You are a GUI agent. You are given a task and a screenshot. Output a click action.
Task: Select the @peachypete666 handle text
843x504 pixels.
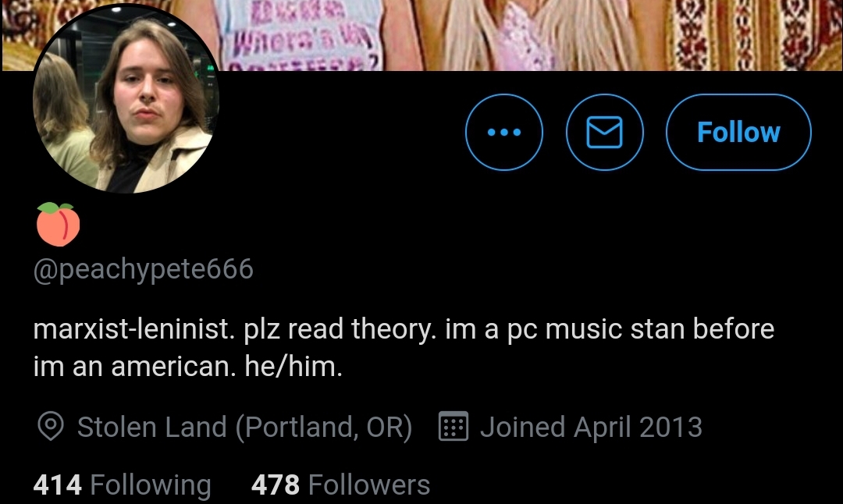[143, 268]
